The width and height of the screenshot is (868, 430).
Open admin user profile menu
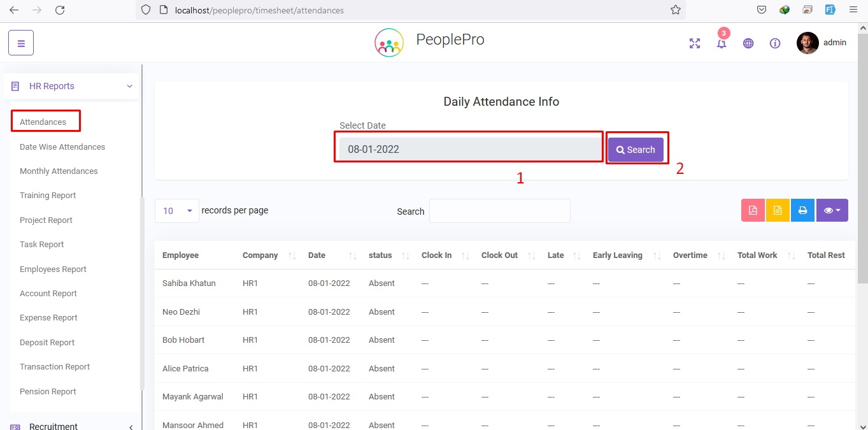(x=822, y=43)
